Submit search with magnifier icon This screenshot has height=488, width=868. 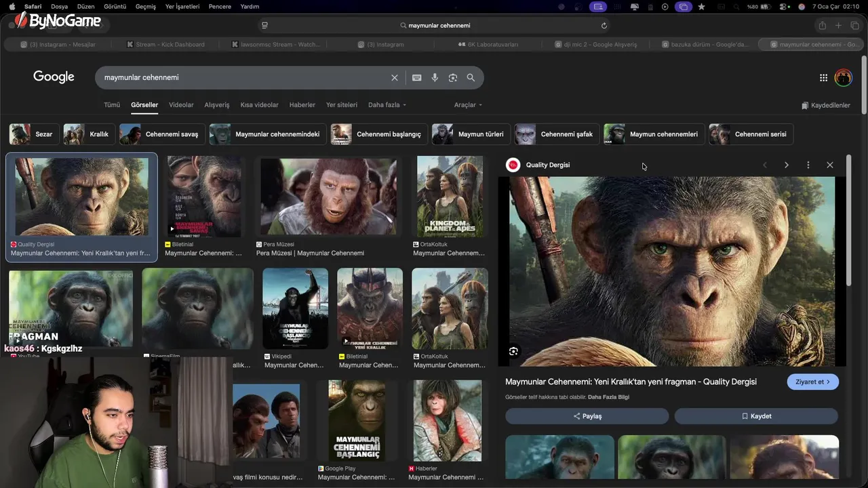(471, 78)
